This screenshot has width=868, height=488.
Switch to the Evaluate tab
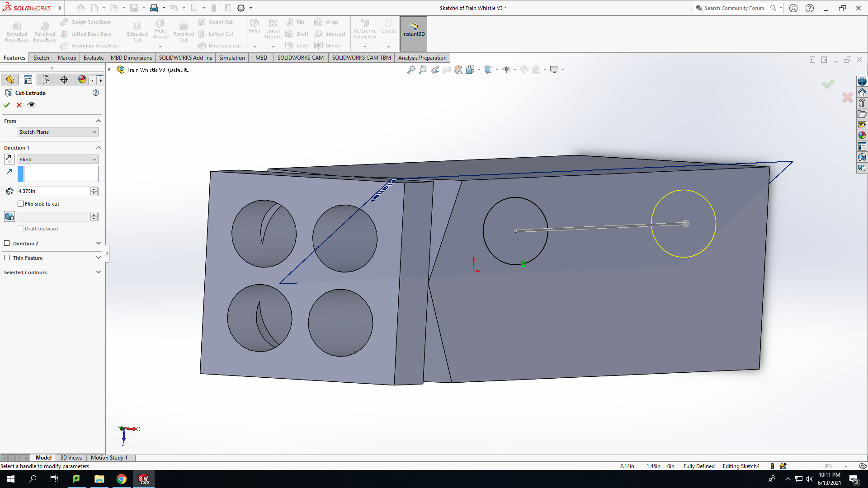94,58
